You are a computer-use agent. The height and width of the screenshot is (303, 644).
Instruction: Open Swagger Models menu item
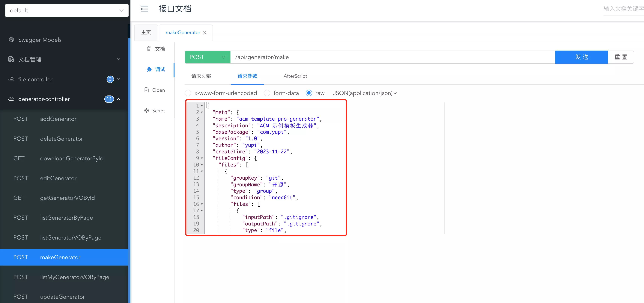tap(64, 40)
